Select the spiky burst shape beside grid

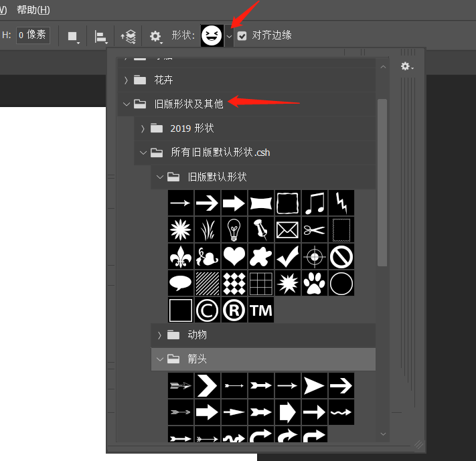pos(287,283)
